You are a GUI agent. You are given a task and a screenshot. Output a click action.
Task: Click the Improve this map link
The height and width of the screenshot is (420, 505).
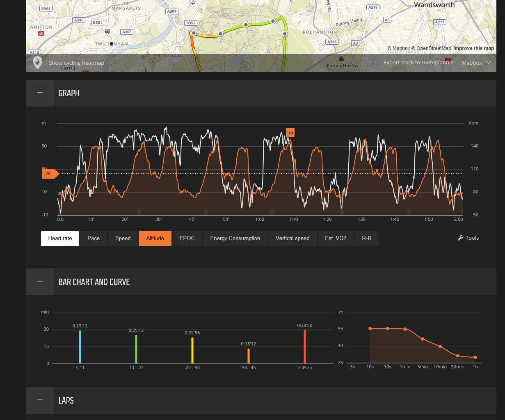click(473, 48)
